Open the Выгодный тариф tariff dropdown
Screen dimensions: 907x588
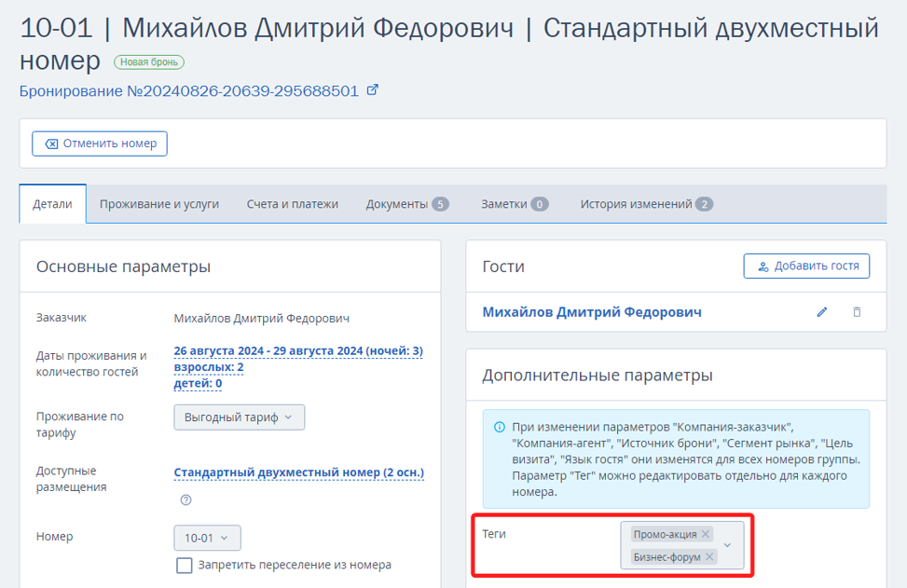pyautogui.click(x=239, y=417)
